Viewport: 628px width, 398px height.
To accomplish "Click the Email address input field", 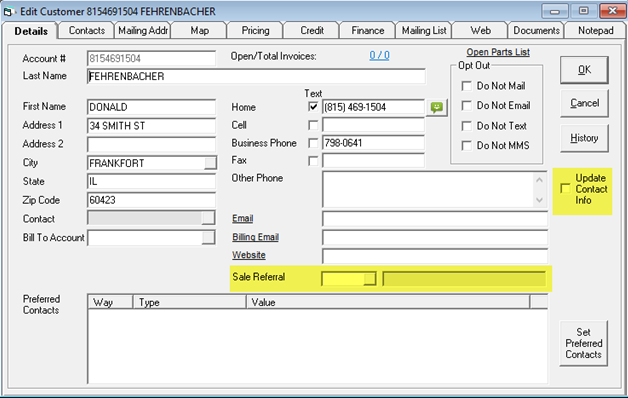I will pyautogui.click(x=435, y=219).
